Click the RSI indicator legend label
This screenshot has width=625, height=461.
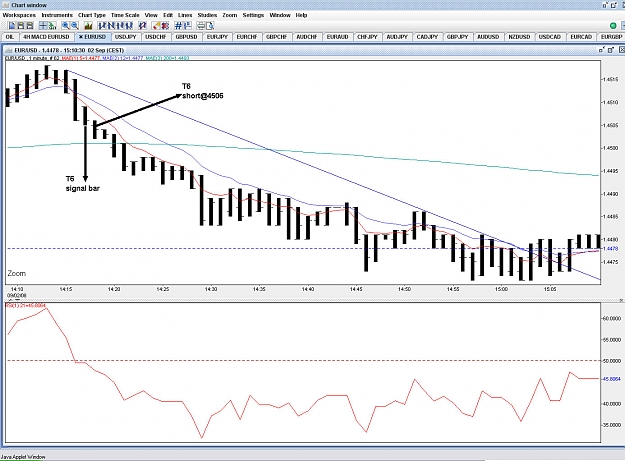coord(26,305)
